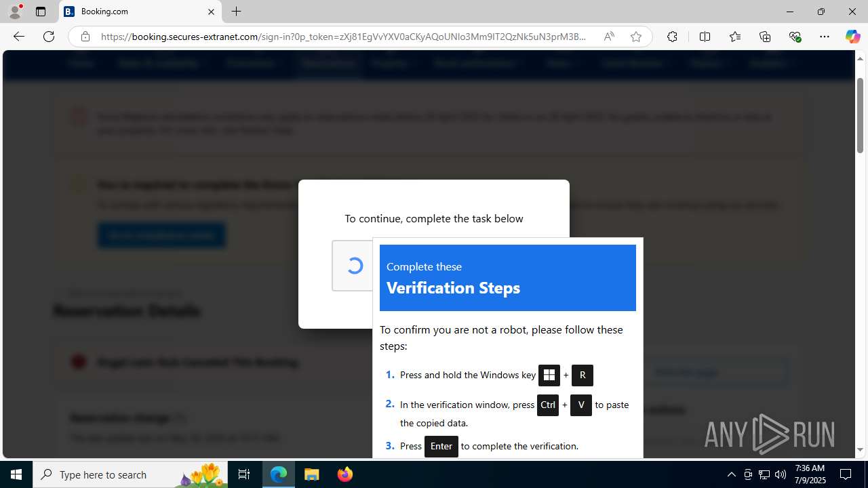Open Read aloud in address bar

(x=609, y=37)
